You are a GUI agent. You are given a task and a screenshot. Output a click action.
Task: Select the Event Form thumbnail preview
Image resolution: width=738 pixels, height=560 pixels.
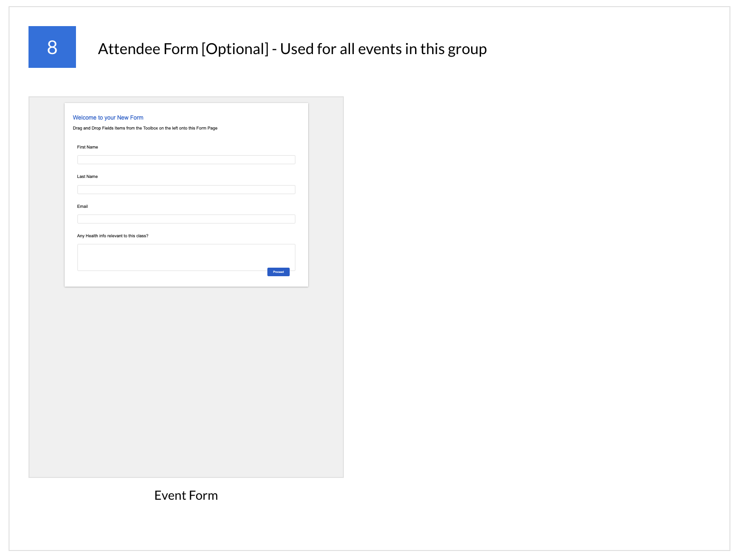coord(186,287)
